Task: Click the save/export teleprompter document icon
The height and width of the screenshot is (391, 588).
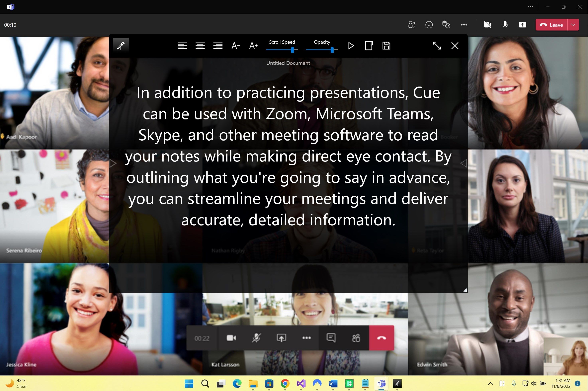Action: point(386,46)
